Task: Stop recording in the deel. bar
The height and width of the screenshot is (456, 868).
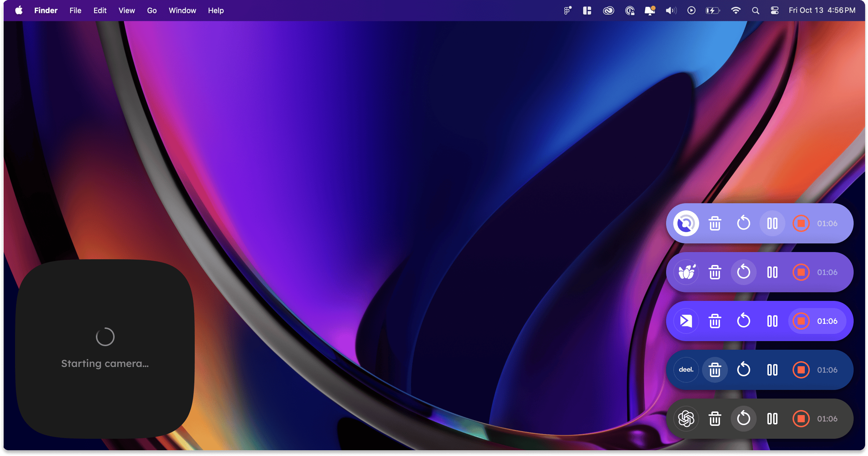Action: 801,370
